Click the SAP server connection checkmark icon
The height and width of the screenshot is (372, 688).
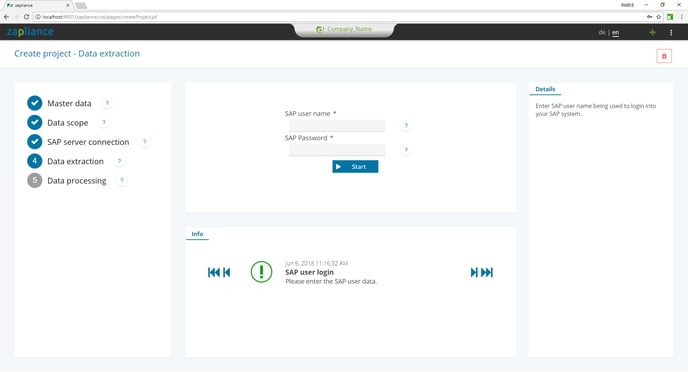35,142
